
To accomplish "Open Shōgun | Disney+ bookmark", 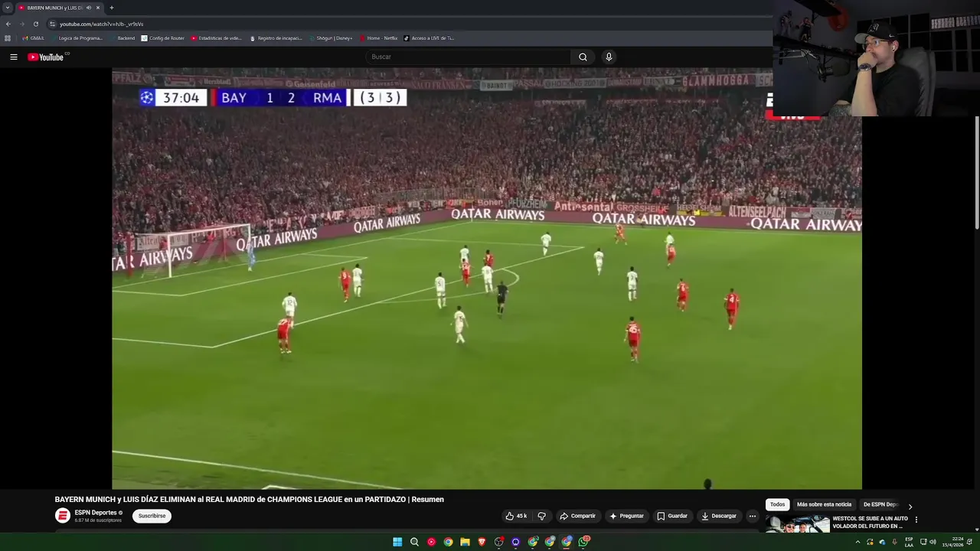I will point(331,38).
